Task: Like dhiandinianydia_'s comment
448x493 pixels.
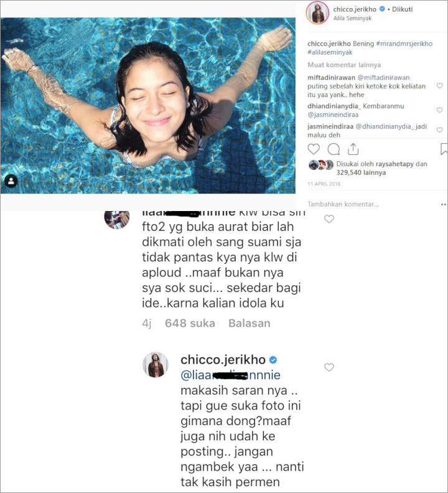Action: coord(439,110)
